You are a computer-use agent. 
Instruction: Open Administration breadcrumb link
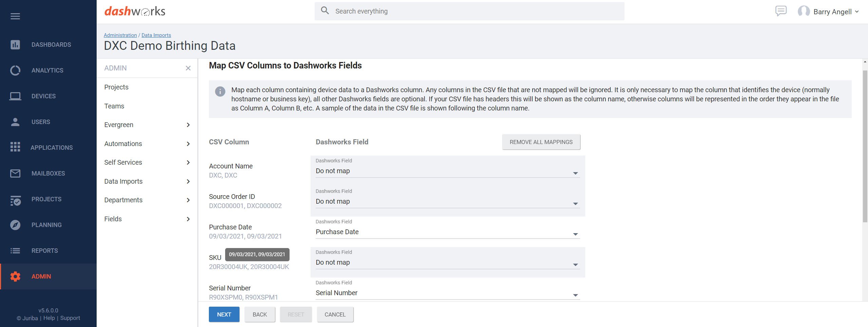point(120,35)
